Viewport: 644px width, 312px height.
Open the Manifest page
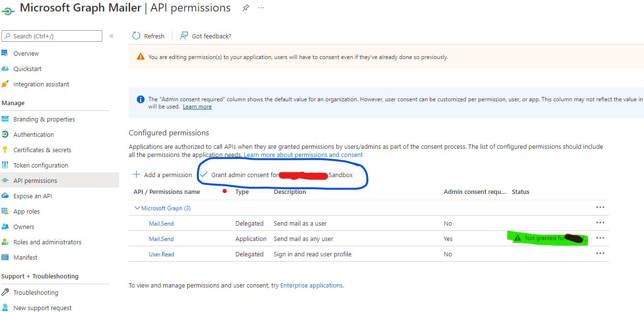pyautogui.click(x=25, y=257)
